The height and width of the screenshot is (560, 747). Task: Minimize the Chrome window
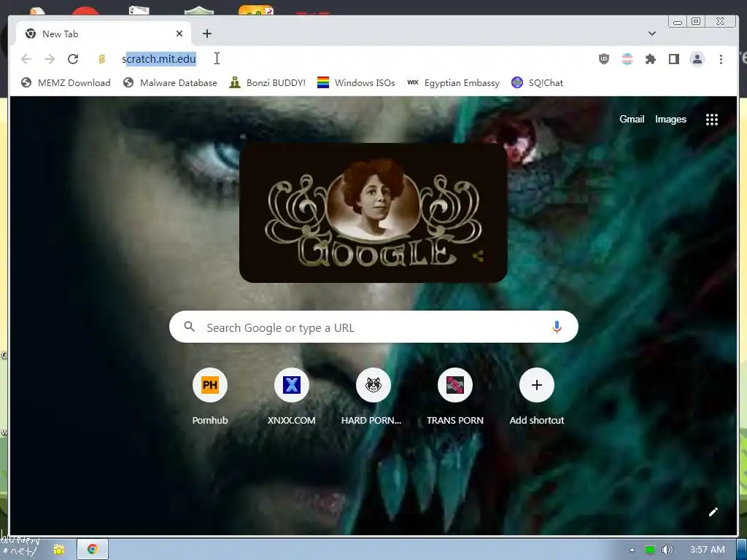tap(678, 21)
